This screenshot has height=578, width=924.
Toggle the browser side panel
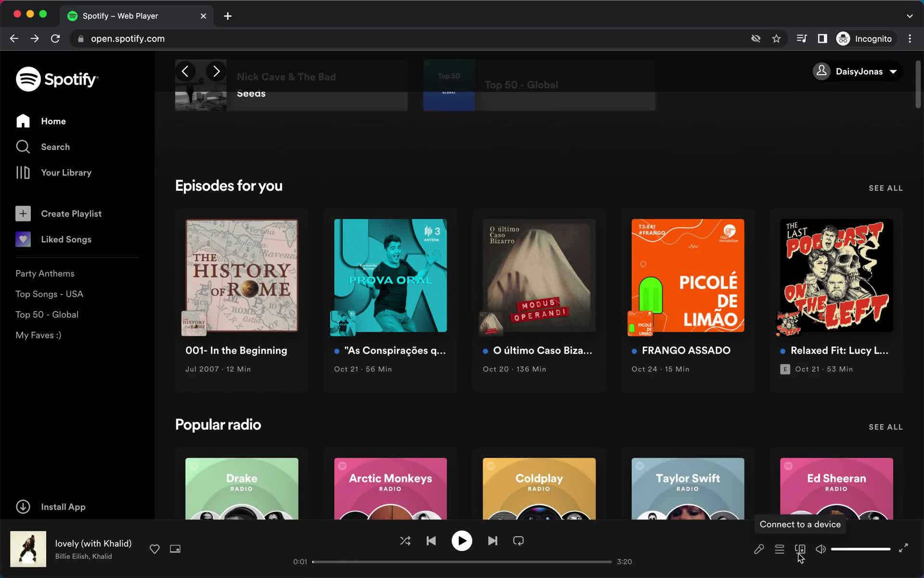[822, 39]
